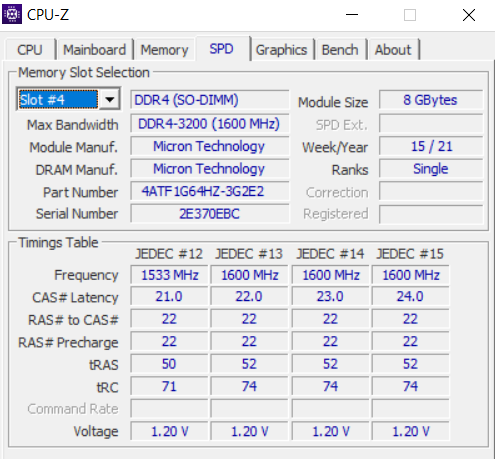
Task: Open the Bench tab
Action: point(340,50)
